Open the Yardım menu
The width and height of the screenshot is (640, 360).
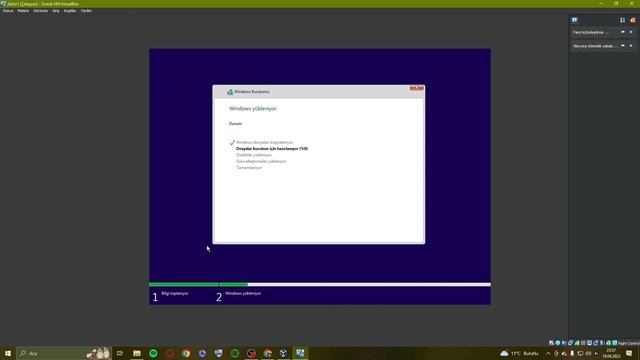(86, 11)
